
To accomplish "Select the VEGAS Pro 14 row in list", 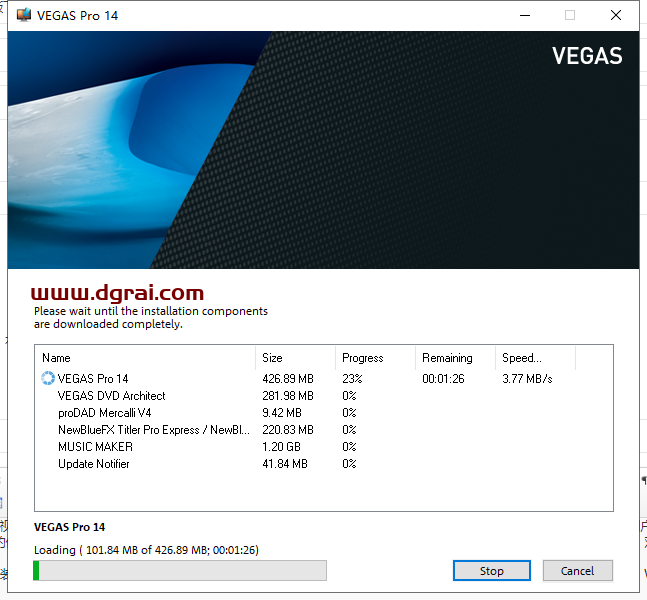I will tap(324, 378).
